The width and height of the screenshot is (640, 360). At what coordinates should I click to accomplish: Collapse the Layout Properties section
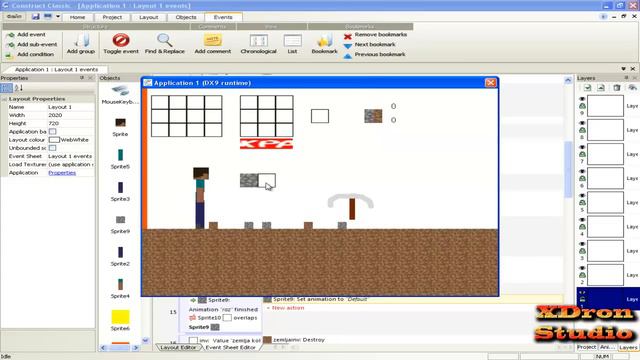pos(4,99)
